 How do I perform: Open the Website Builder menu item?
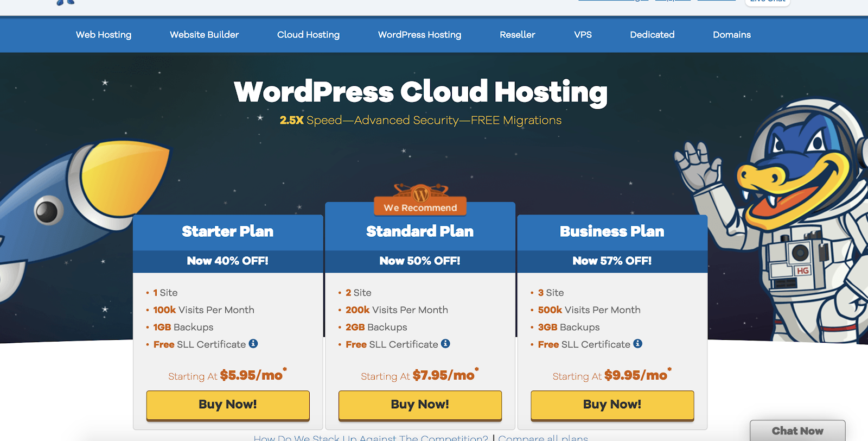pos(204,35)
